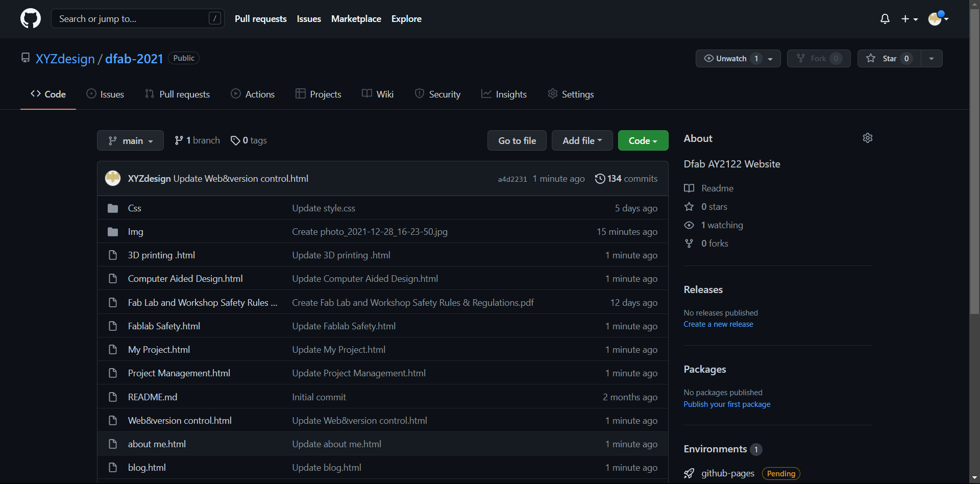Open blog.html file
Image resolution: width=980 pixels, height=484 pixels.
tap(147, 468)
